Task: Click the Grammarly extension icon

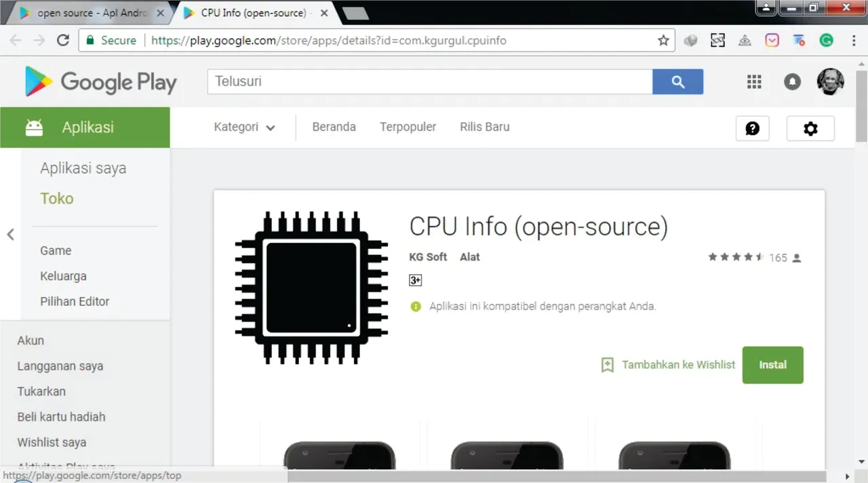Action: (826, 41)
